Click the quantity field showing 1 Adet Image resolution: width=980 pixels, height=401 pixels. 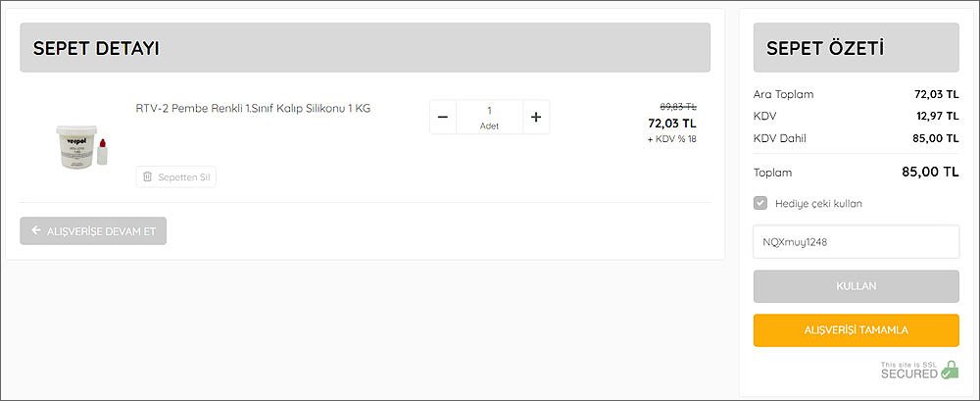pos(489,117)
